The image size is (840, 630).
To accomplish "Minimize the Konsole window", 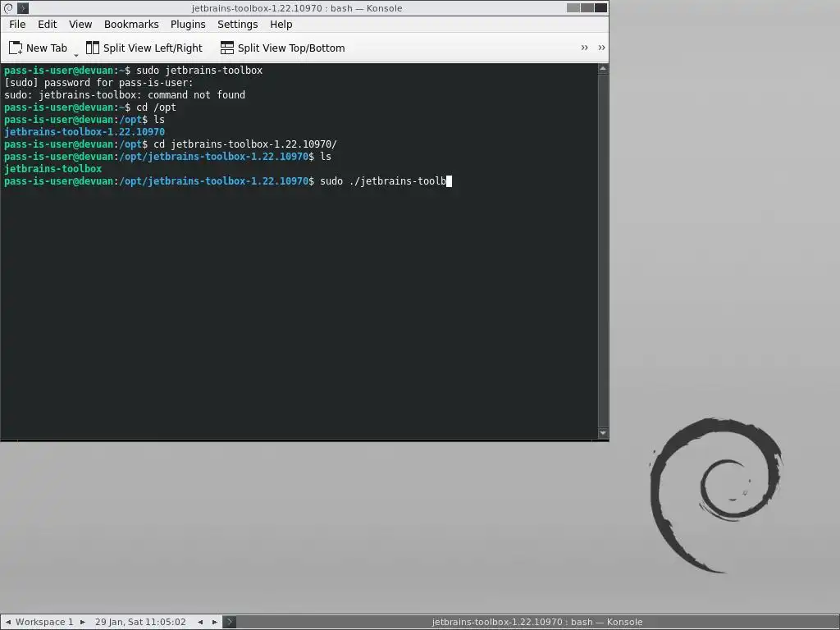I will click(x=573, y=7).
